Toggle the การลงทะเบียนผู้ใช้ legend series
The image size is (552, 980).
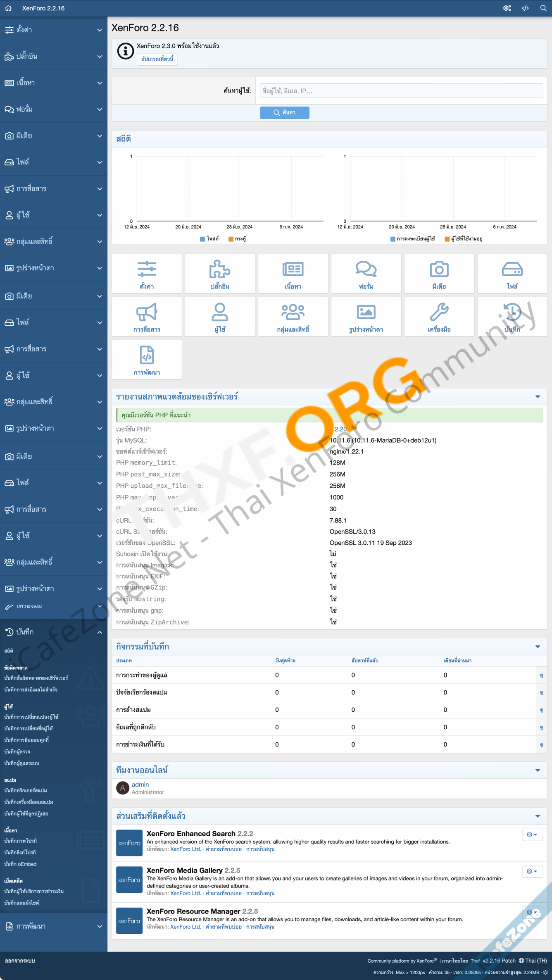412,239
